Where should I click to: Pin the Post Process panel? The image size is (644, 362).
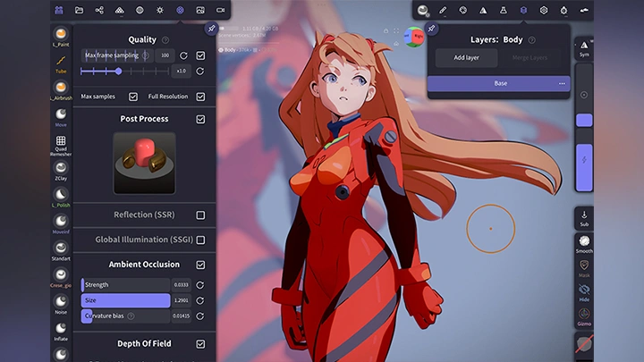tap(211, 29)
